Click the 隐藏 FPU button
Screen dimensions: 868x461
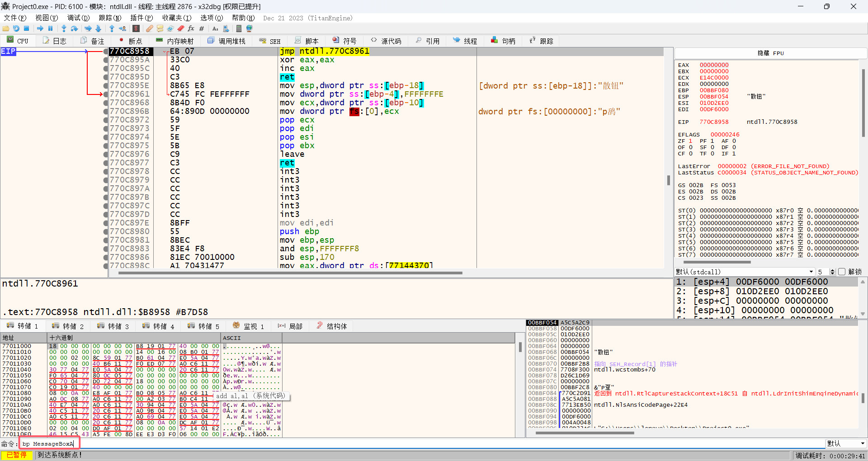coord(770,53)
